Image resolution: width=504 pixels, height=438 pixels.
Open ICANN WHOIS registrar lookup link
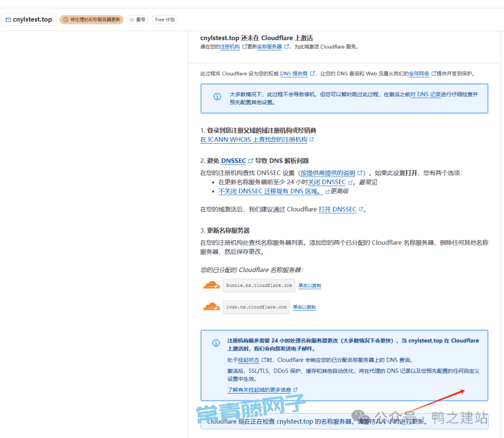pos(253,139)
